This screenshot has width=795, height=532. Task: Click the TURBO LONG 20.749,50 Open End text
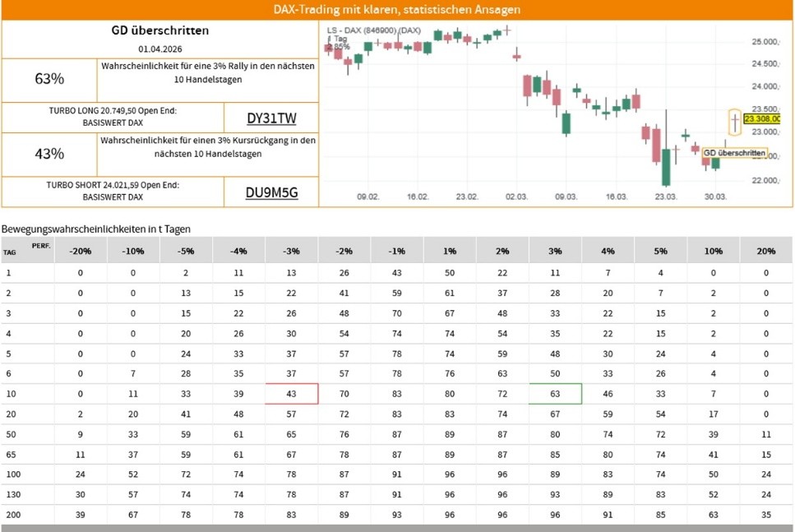coord(113,111)
